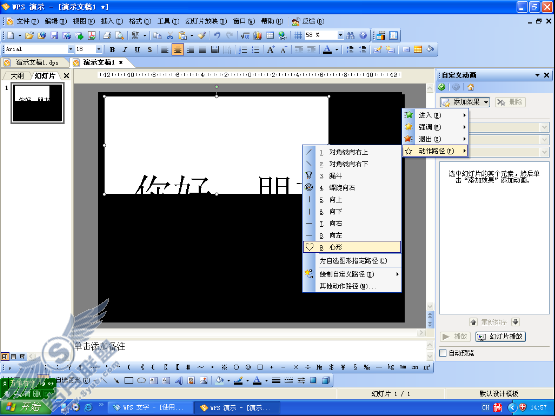This screenshot has height=416, width=555.
Task: Open the first disabled property dropdown in animation pane
Action: coord(544,127)
